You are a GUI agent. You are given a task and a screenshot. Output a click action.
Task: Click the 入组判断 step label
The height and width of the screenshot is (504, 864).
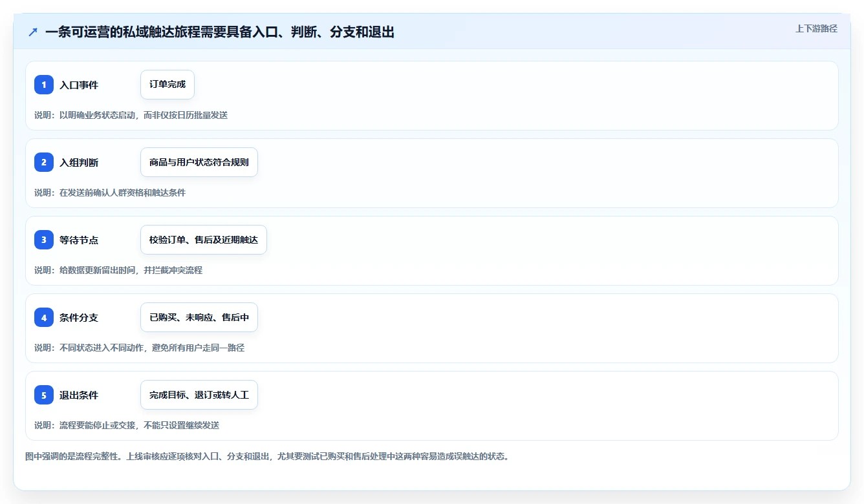79,163
